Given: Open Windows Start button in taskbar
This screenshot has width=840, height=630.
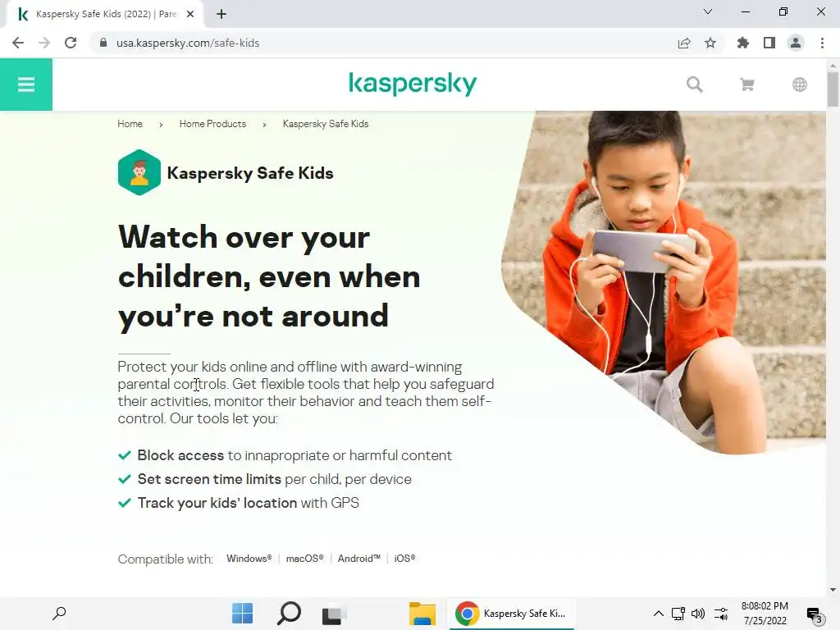Looking at the screenshot, I should click(242, 614).
